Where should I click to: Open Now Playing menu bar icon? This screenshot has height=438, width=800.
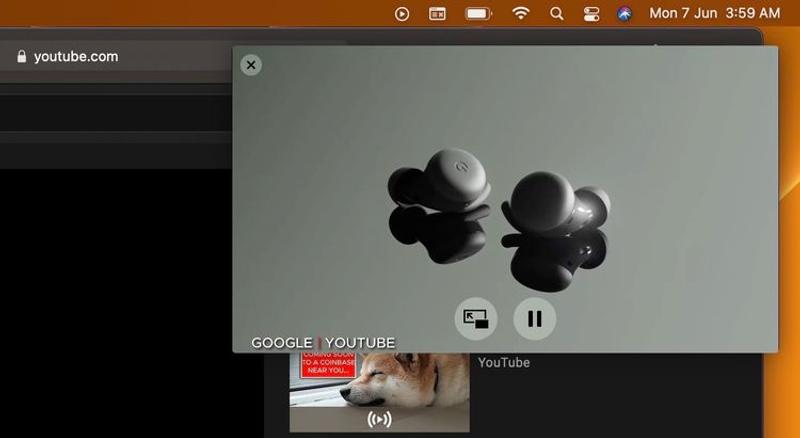[402, 14]
